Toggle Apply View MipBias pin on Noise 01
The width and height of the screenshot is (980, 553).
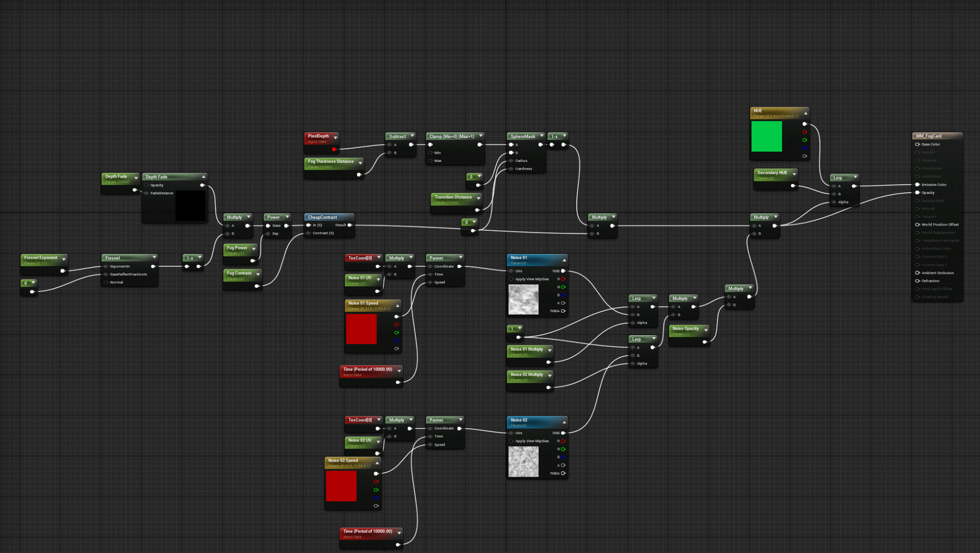[511, 279]
